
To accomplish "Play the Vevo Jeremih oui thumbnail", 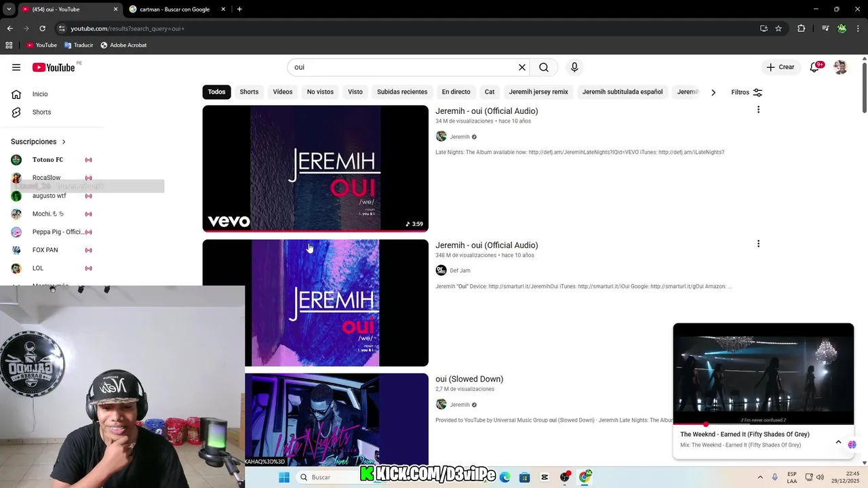I will click(x=315, y=168).
